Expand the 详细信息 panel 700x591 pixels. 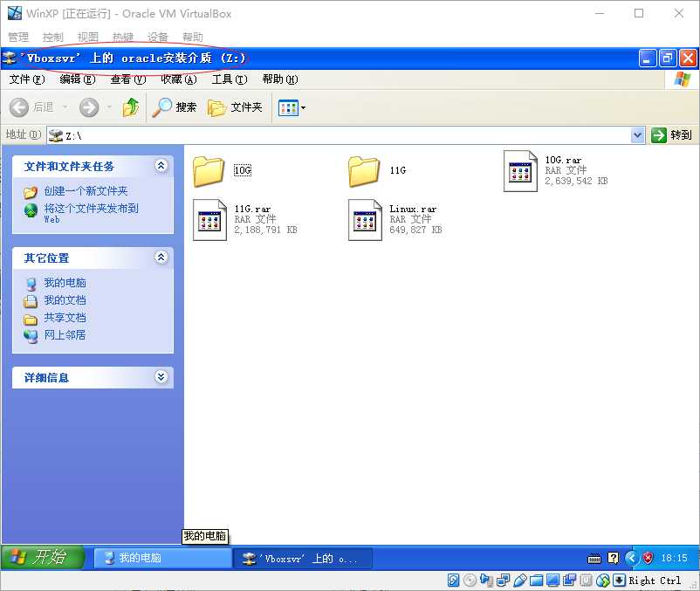tap(161, 377)
